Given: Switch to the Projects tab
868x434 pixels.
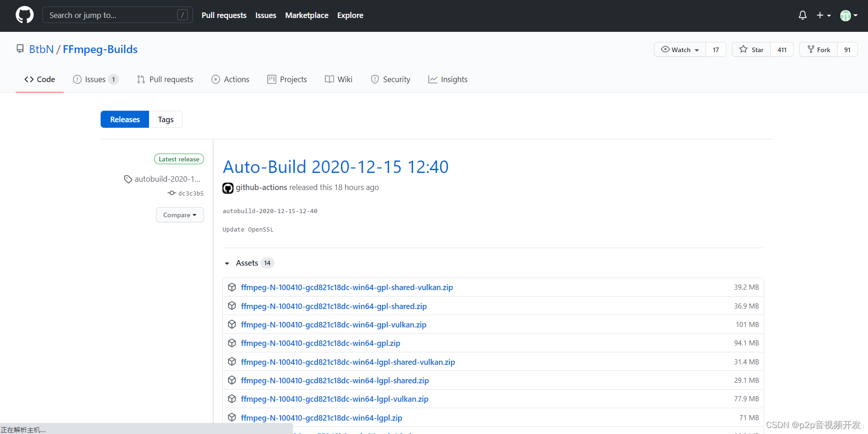Looking at the screenshot, I should coord(287,79).
